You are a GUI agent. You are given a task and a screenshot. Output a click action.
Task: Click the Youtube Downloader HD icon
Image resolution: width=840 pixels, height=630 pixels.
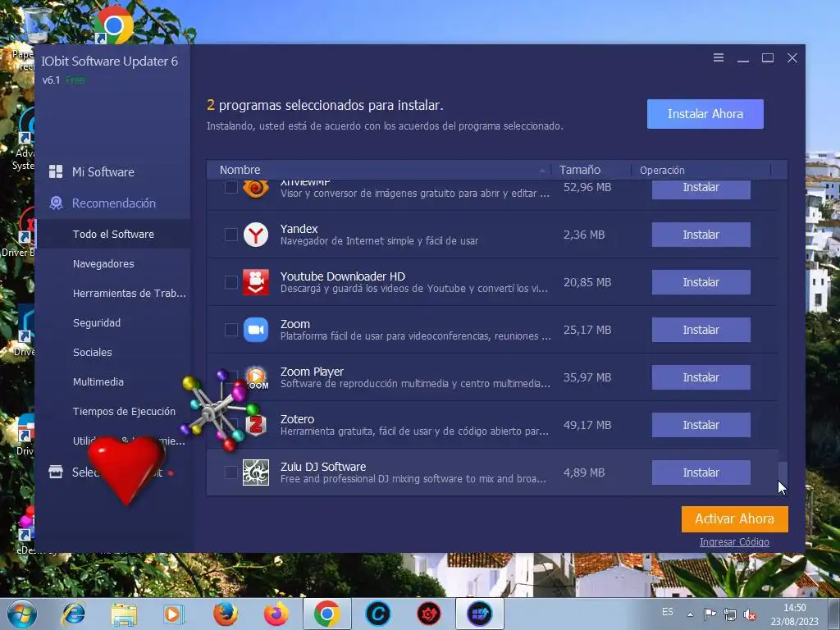(x=256, y=282)
